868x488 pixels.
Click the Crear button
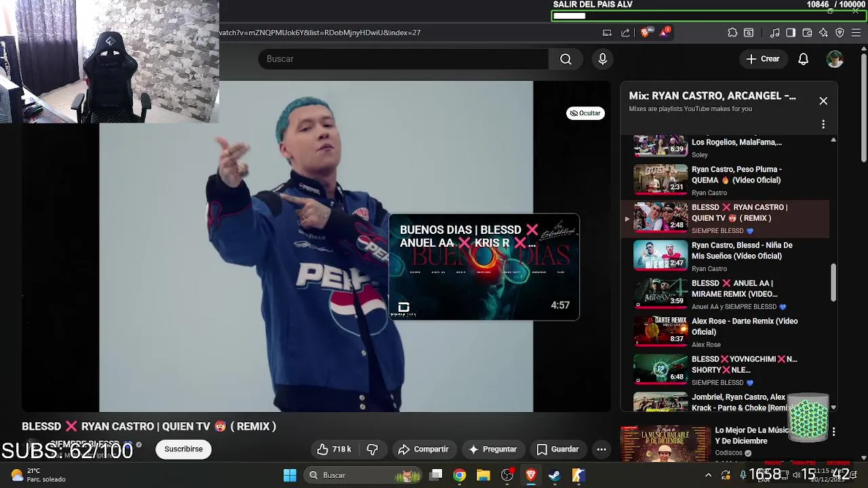tap(763, 59)
